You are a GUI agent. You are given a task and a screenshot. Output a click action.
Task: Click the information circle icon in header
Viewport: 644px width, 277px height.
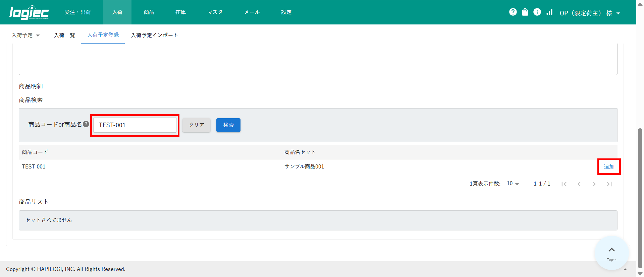537,12
